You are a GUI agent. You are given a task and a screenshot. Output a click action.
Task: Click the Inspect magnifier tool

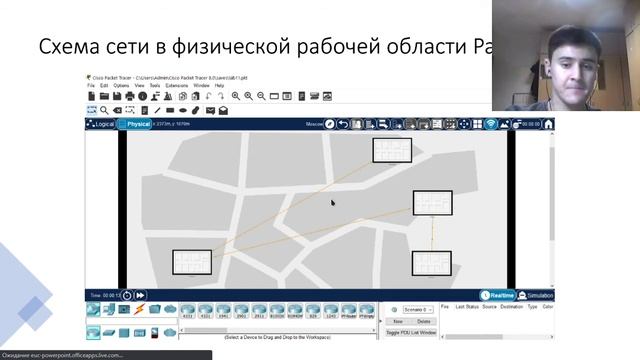tap(104, 110)
